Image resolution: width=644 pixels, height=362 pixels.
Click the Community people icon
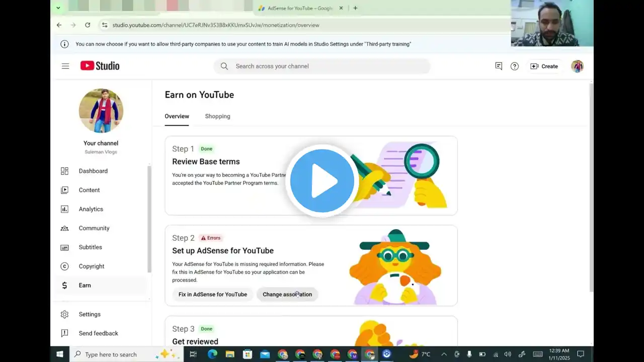64,228
